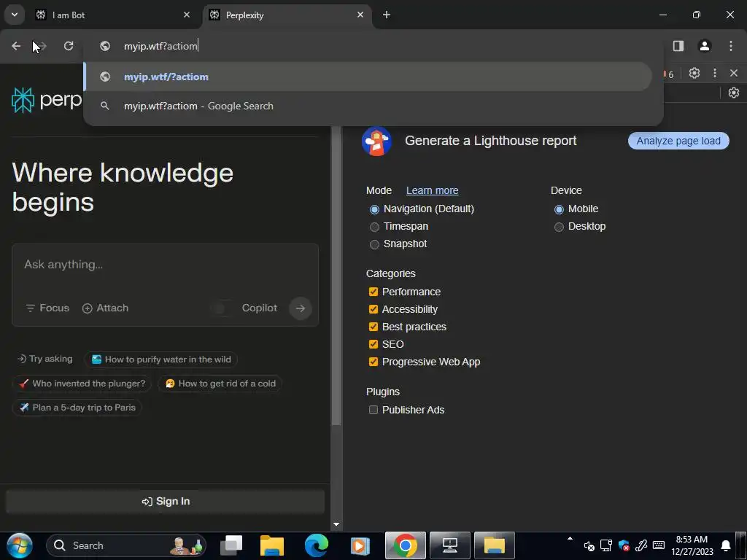Select Timespan mode
Screen dimensions: 747x560
click(374, 227)
